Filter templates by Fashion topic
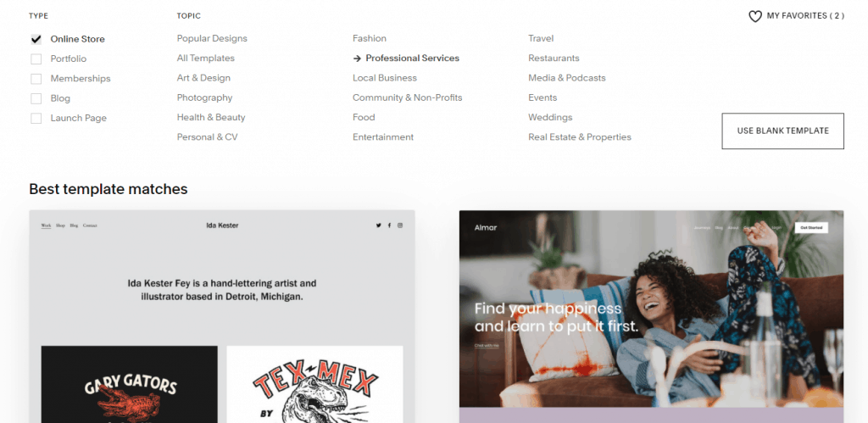The height and width of the screenshot is (423, 868). click(370, 38)
